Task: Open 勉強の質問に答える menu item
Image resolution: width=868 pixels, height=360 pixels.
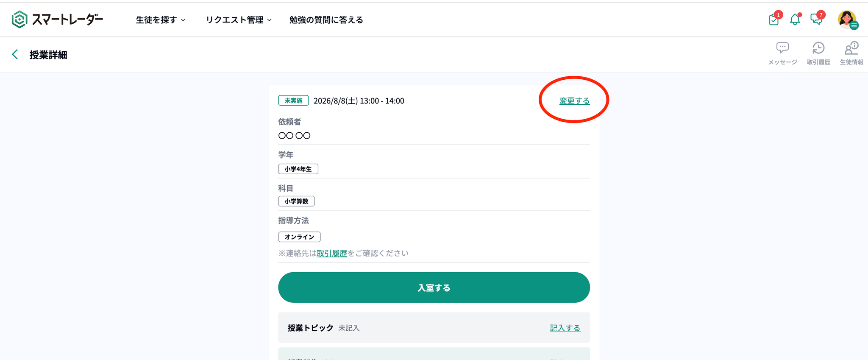Action: pos(326,20)
